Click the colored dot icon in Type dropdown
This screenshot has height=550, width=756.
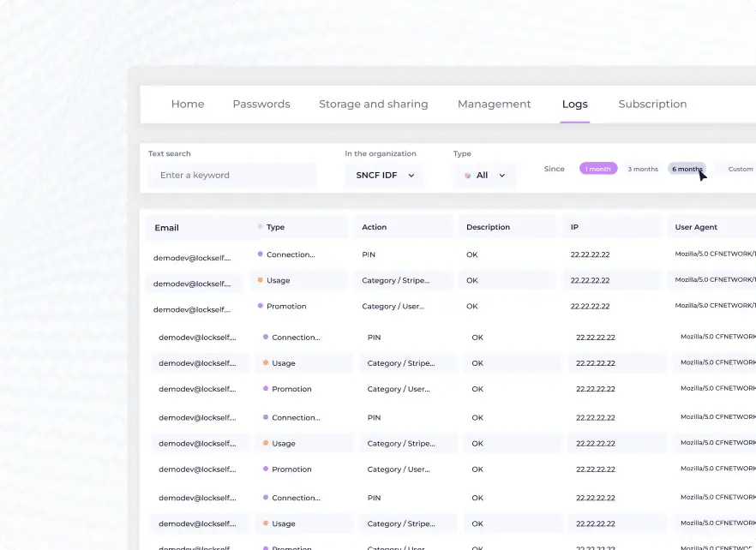click(468, 176)
